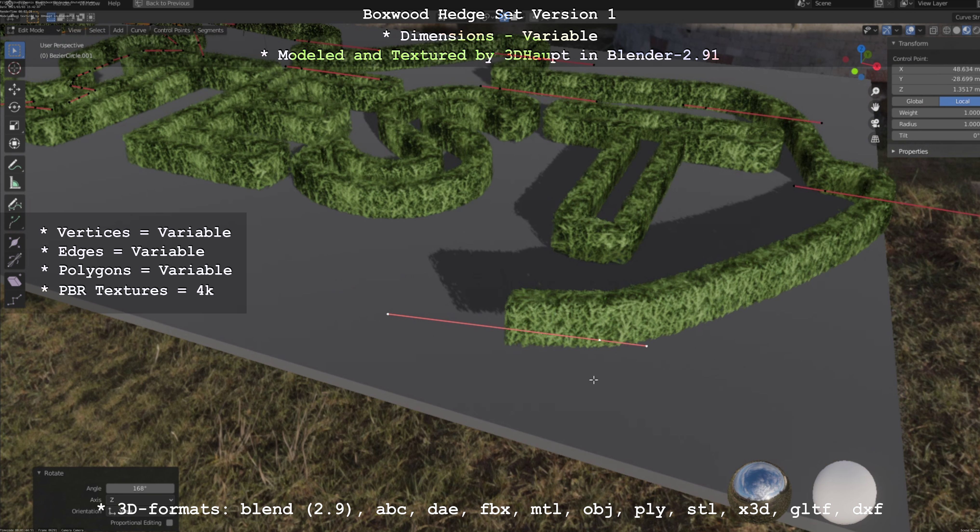980x532 pixels.
Task: Click the Tilt value field
Action: [x=936, y=135]
